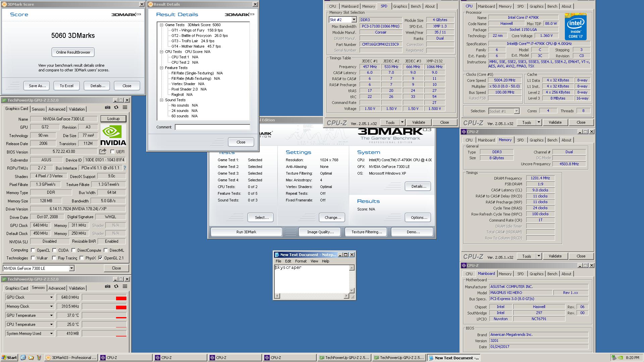The width and height of the screenshot is (644, 362).
Task: Open the Validation tab in GPU-Z Sensors window
Action: 77,288
